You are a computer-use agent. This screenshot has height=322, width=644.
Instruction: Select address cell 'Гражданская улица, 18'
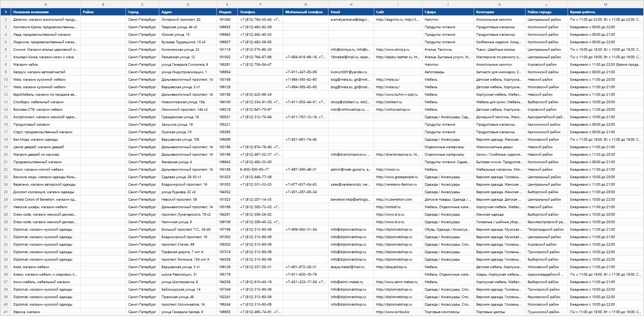point(188,117)
